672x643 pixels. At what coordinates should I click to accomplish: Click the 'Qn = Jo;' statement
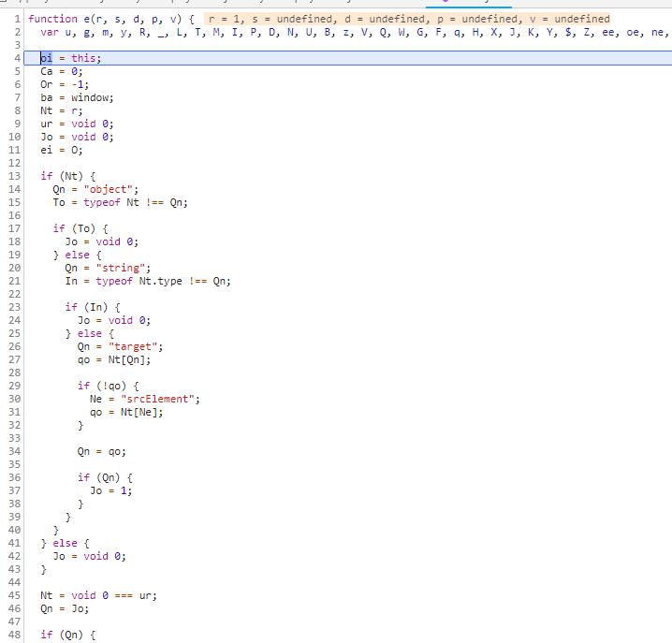[x=65, y=608]
